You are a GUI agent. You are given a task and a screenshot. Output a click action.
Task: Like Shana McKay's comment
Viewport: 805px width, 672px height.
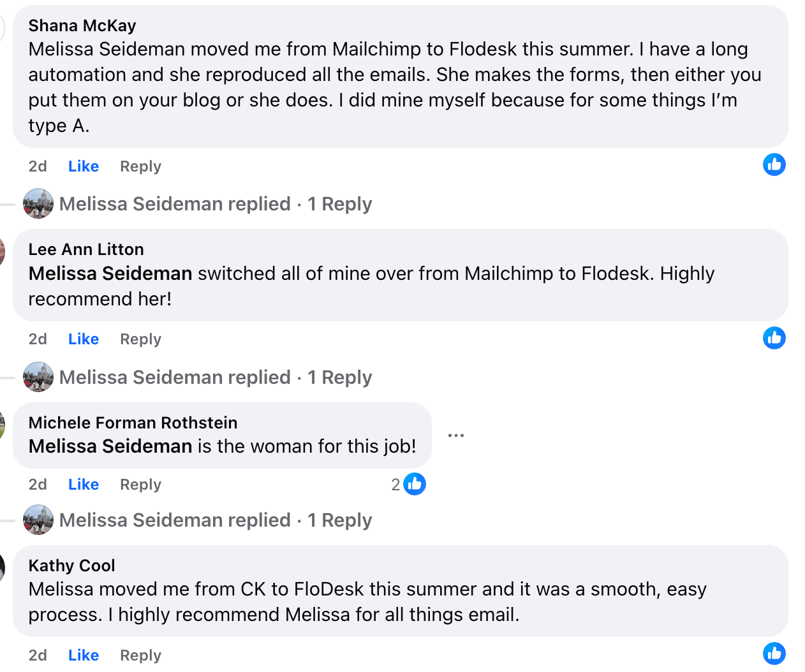coord(84,166)
